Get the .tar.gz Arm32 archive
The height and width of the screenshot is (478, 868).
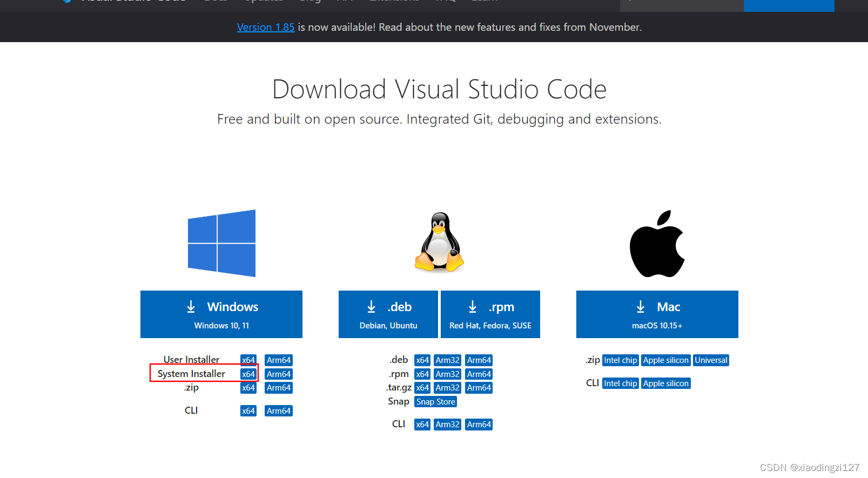point(448,388)
